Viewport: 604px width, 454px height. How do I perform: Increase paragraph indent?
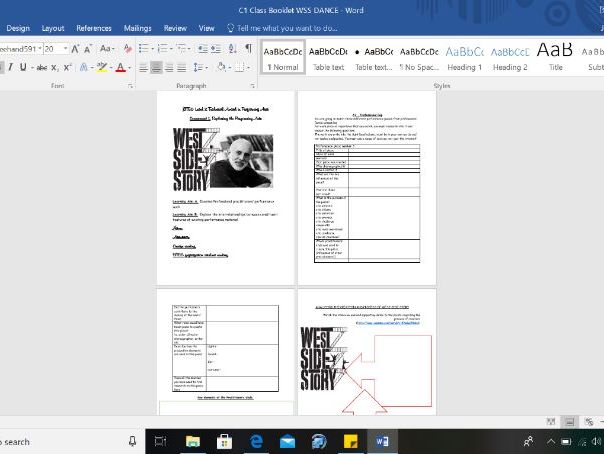(216, 49)
